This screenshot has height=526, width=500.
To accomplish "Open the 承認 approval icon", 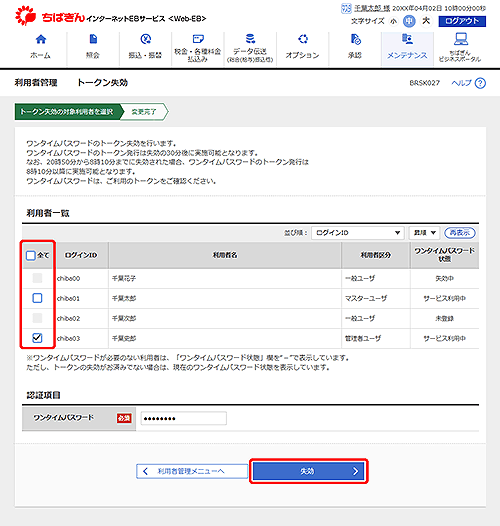I will 355,39.
